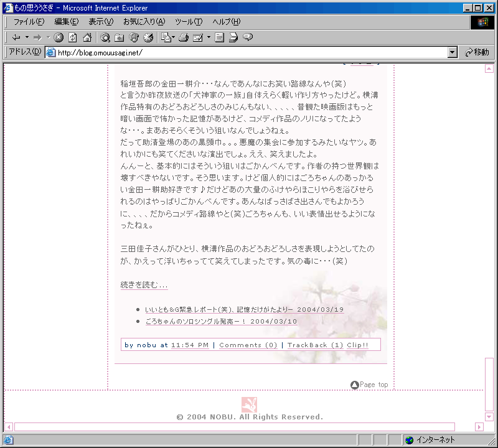The height and width of the screenshot is (448, 498).
Task: Click the vertical scrollbar down arrow
Action: coord(489,416)
